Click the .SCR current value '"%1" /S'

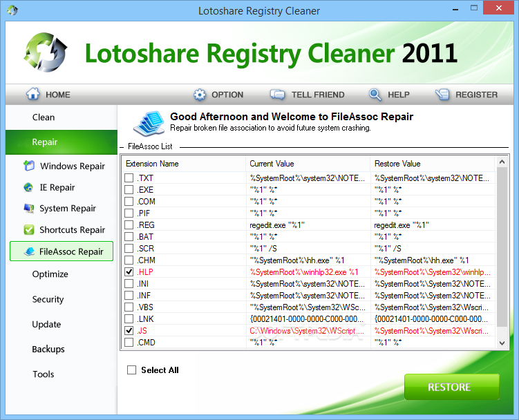tap(263, 249)
